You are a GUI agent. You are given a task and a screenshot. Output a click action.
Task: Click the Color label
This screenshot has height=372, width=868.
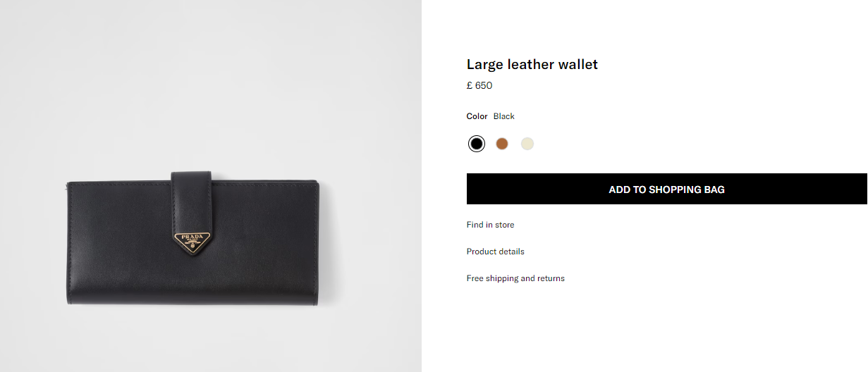(x=477, y=116)
